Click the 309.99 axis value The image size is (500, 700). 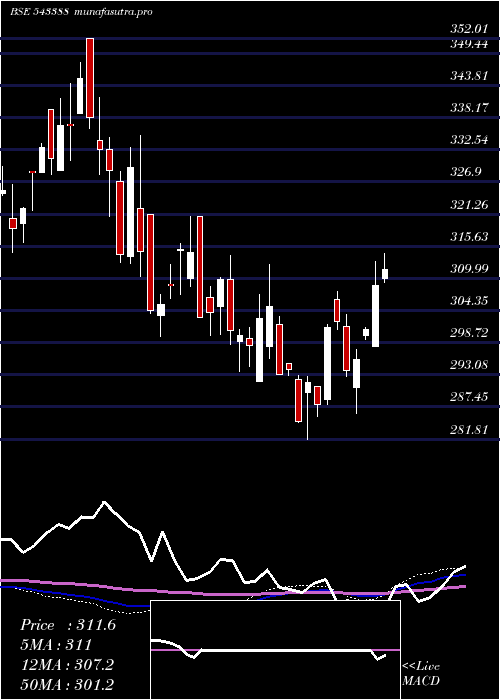pos(468,268)
